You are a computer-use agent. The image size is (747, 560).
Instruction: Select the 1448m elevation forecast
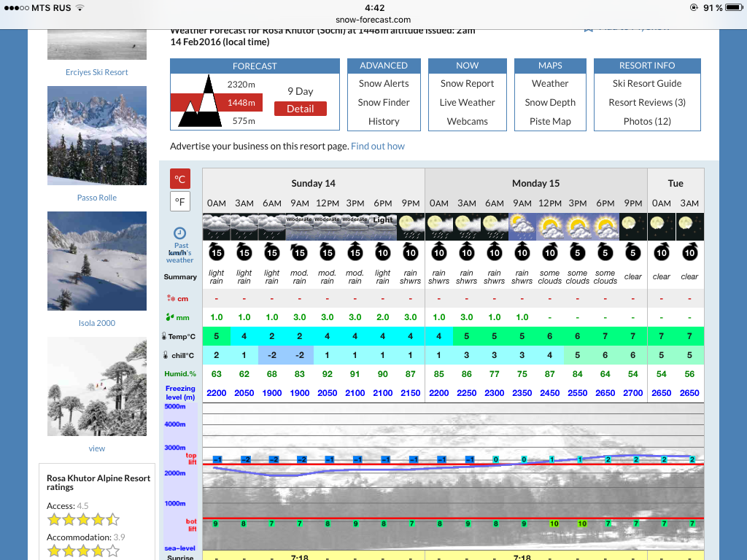pos(241,102)
